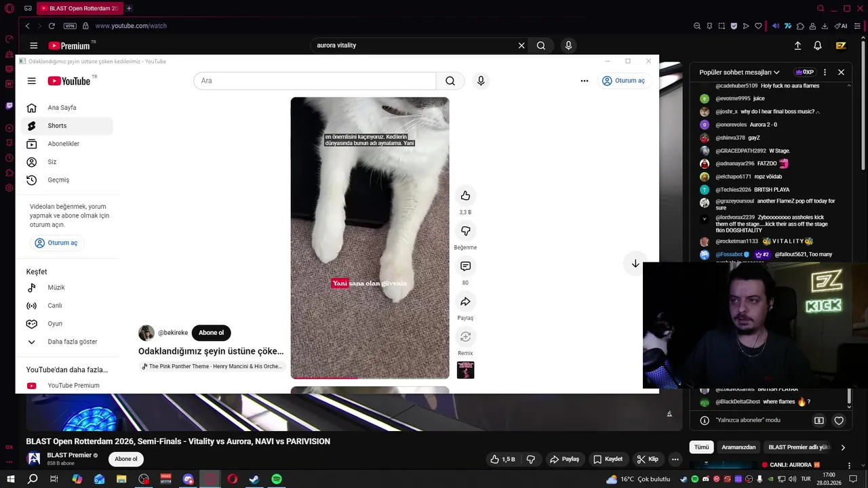The height and width of the screenshot is (488, 868).
Task: Open Oyun under Keşfet
Action: (x=66, y=323)
